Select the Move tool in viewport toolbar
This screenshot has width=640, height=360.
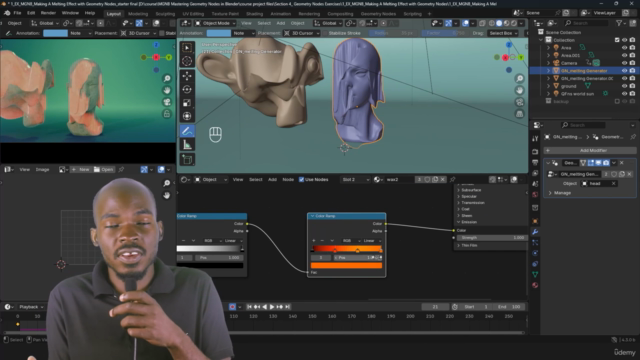click(x=187, y=76)
